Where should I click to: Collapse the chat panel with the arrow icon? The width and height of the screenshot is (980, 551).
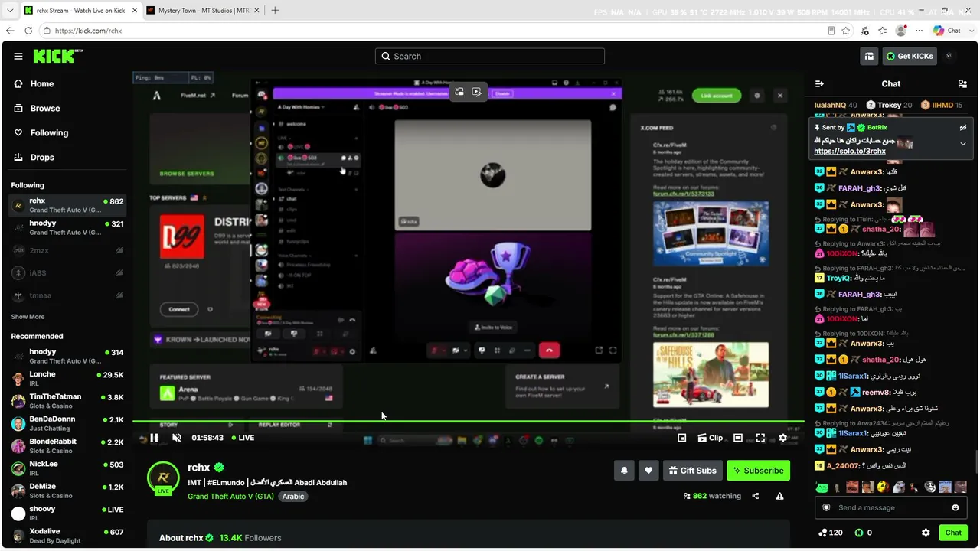[819, 84]
